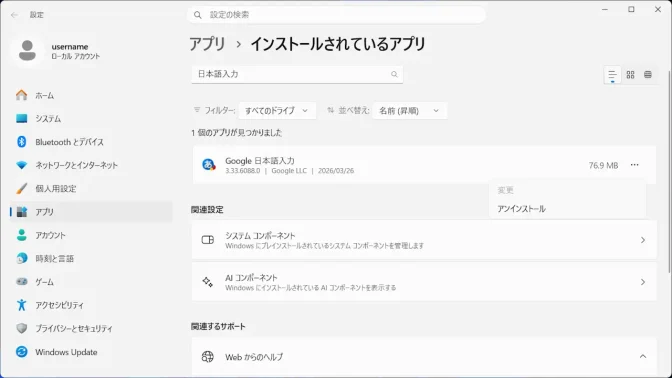The width and height of the screenshot is (672, 378).
Task: Click the vertical scrollbar on right
Action: [669, 171]
